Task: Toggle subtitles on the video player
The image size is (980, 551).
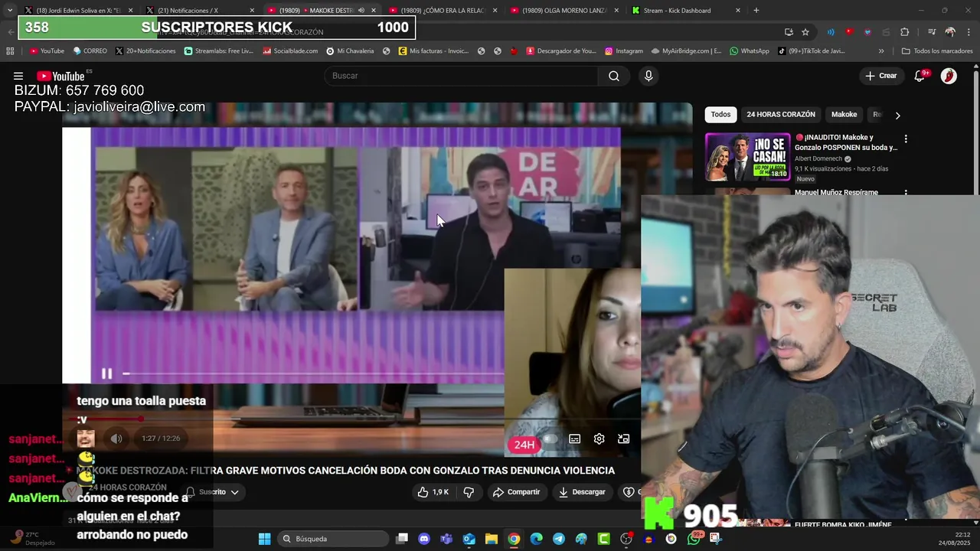Action: [x=574, y=439]
